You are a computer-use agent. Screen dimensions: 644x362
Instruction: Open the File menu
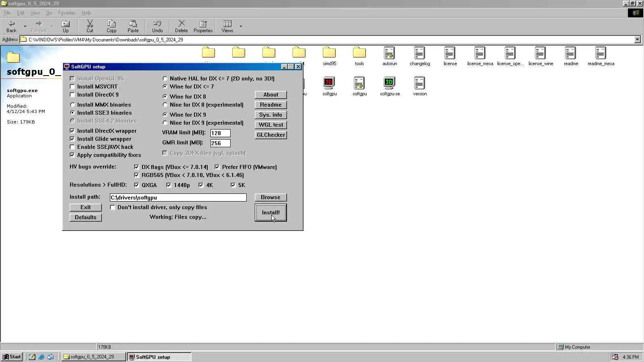[x=7, y=13]
